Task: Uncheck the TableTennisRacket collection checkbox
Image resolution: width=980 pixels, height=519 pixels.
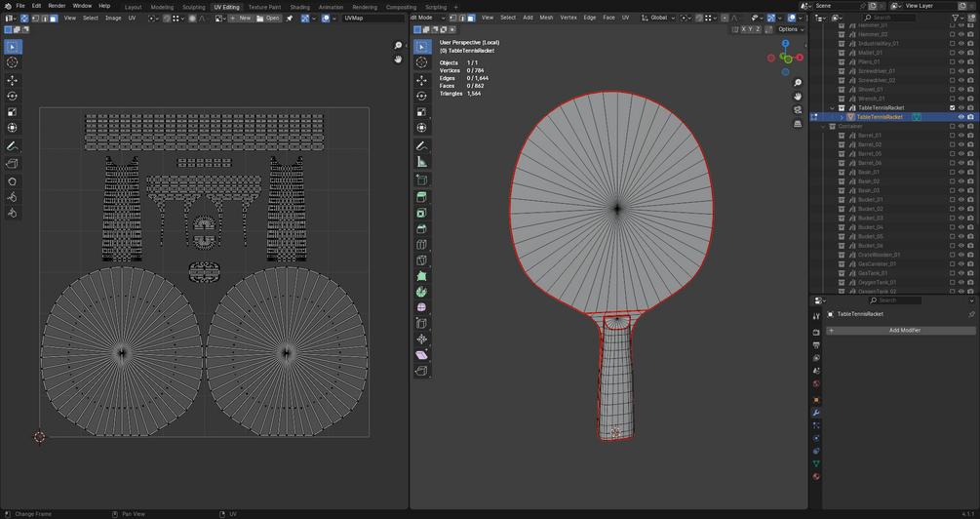Action: [952, 108]
